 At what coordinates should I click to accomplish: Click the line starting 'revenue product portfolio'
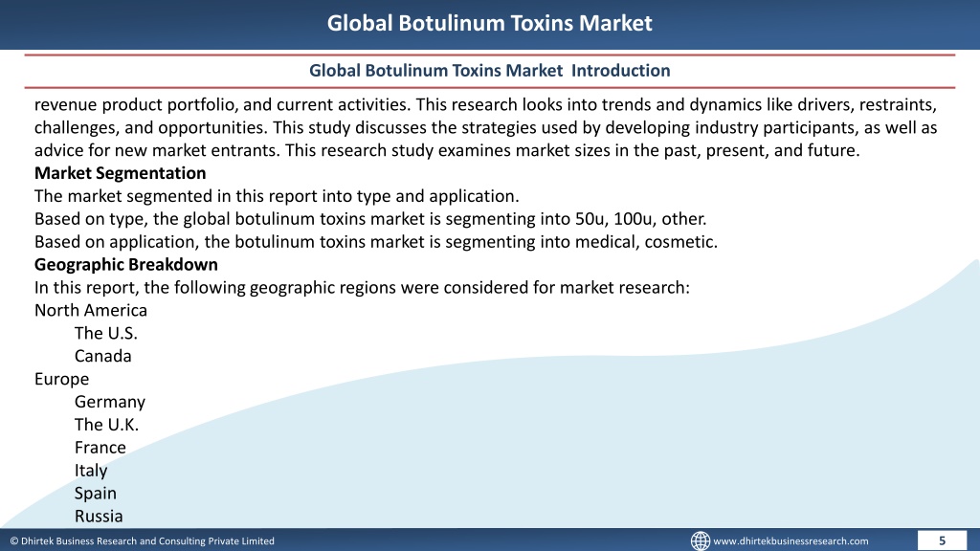(485, 104)
